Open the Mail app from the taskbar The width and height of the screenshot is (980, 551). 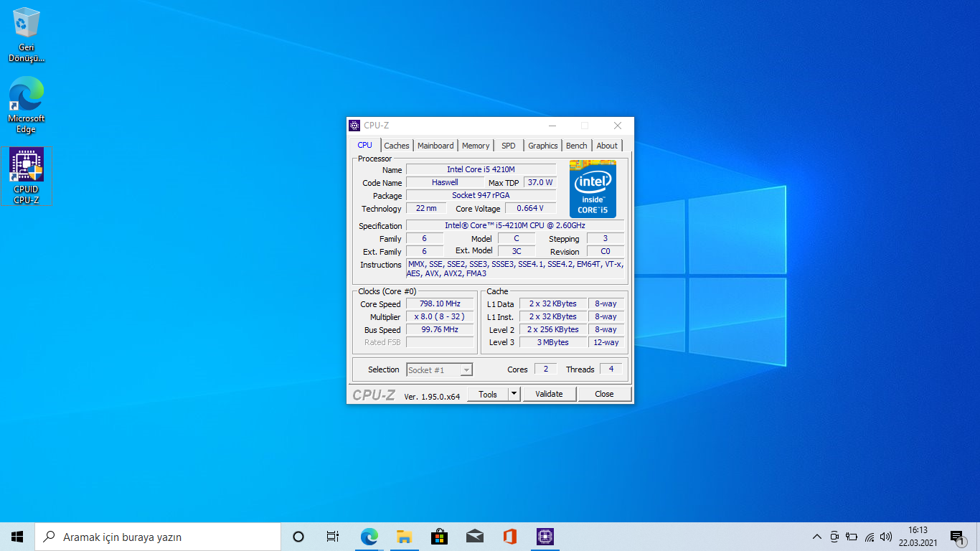tap(474, 537)
